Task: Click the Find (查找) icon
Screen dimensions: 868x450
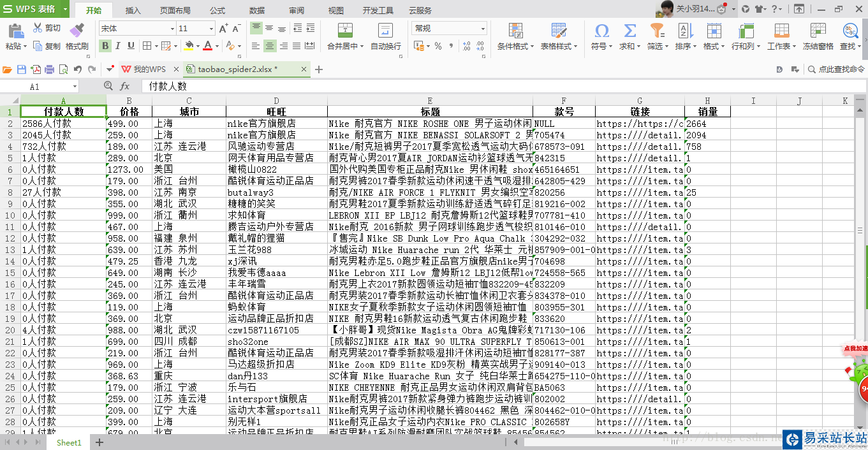Action: pyautogui.click(x=850, y=31)
